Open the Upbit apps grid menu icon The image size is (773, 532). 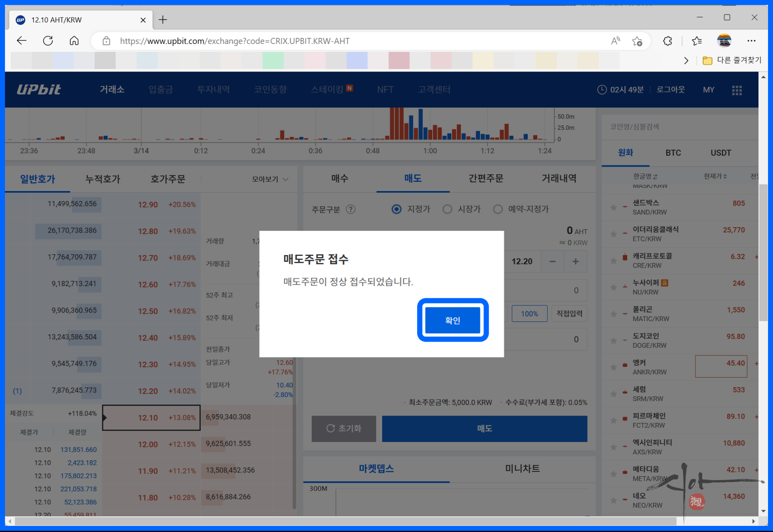(x=737, y=90)
